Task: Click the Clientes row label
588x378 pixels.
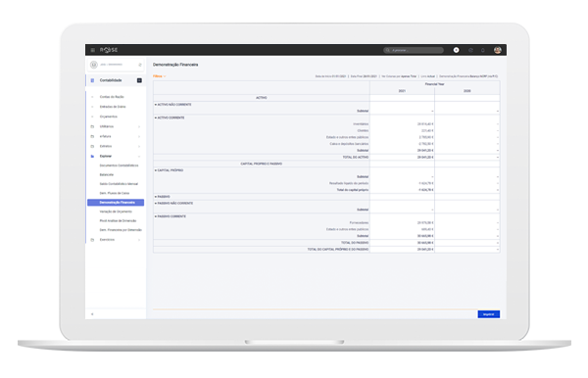Action: 363,131
